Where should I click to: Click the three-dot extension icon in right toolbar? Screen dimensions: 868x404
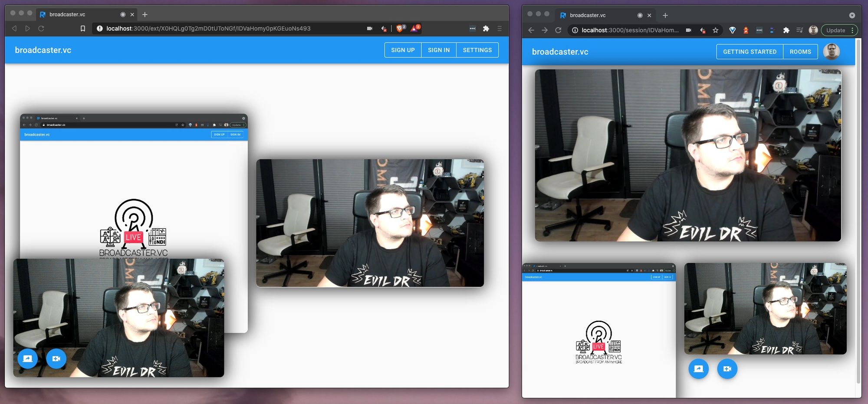pyautogui.click(x=759, y=30)
